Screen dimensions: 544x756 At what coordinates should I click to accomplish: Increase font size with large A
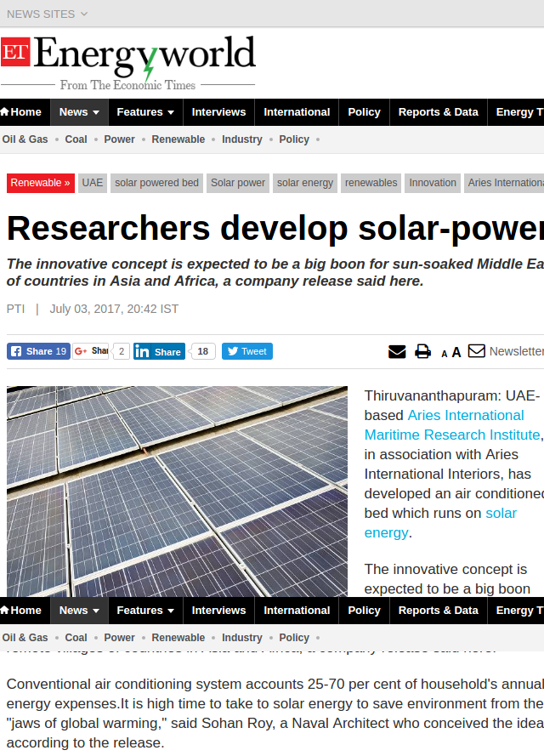click(456, 352)
